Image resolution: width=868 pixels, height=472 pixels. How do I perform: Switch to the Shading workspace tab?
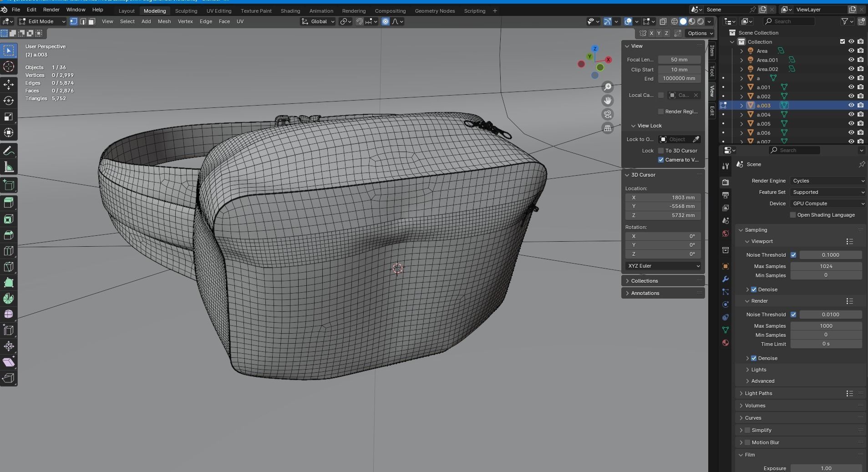[290, 10]
